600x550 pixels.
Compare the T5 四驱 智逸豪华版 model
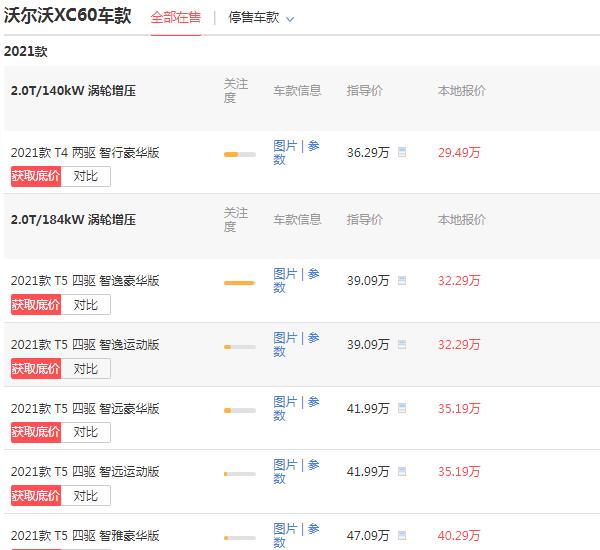[86, 305]
